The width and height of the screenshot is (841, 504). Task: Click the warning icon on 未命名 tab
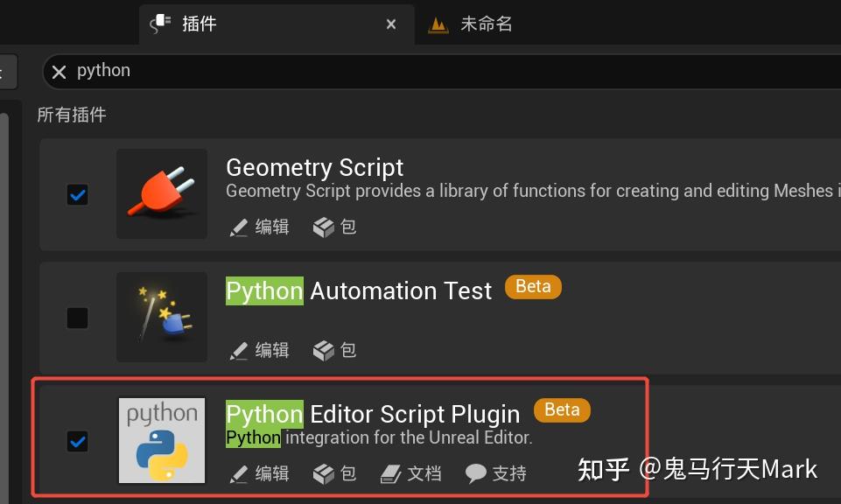438,24
